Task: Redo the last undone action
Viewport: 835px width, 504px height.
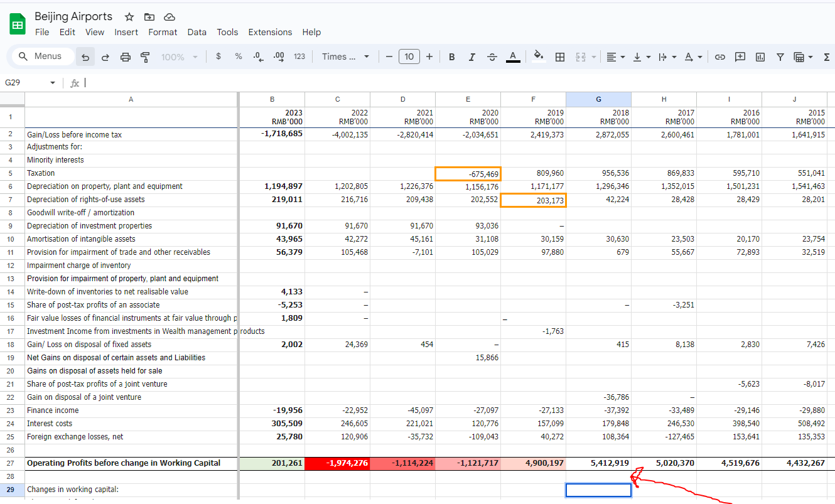Action: tap(105, 57)
